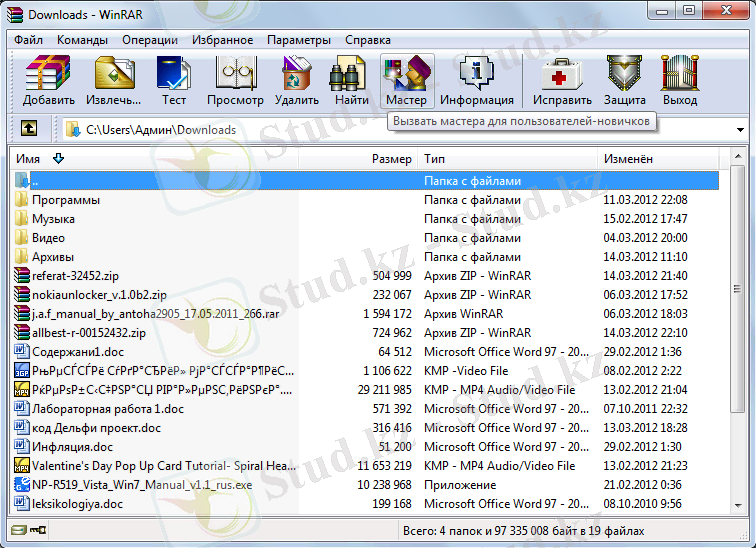Open the Параметры menu
This screenshot has width=756, height=548.
298,40
